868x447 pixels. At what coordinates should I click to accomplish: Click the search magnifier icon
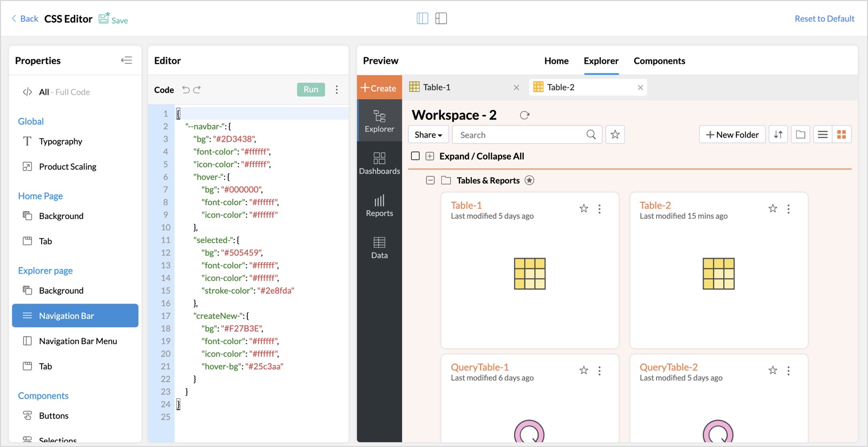click(x=591, y=135)
